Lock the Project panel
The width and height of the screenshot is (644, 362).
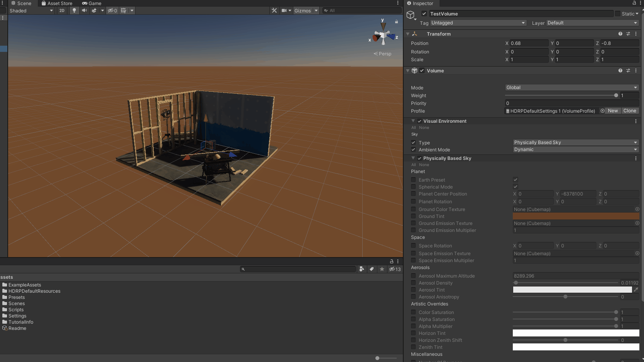pyautogui.click(x=392, y=261)
